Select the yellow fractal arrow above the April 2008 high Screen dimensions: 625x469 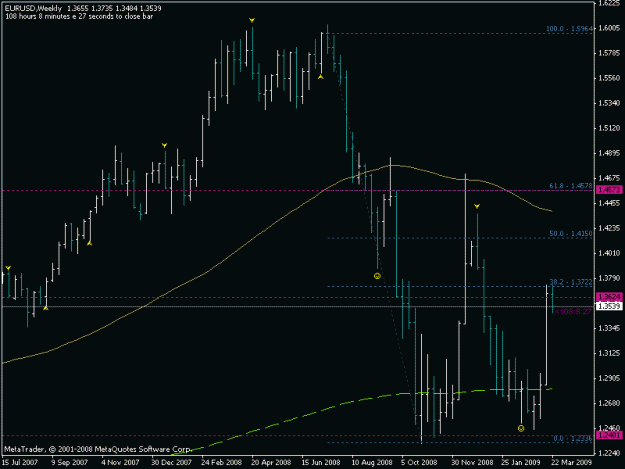point(252,20)
